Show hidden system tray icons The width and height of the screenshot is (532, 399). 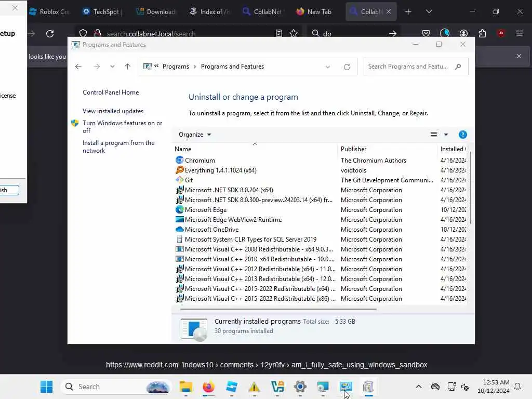tap(419, 387)
